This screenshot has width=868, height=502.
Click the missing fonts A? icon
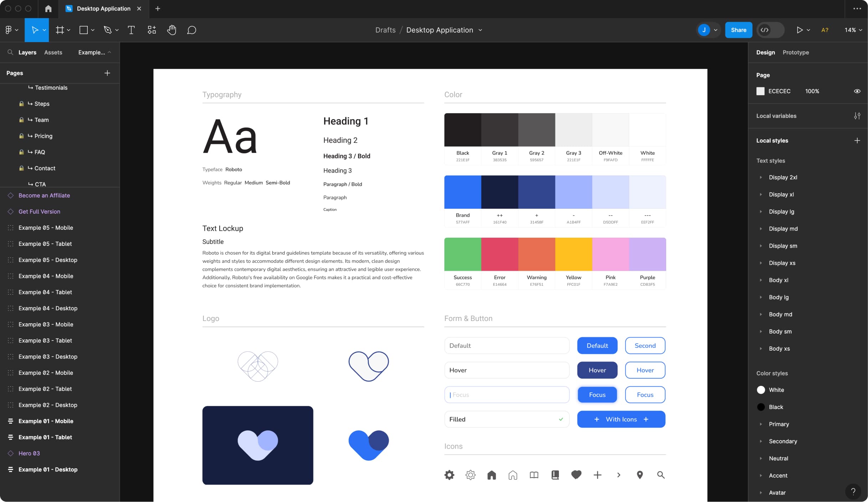pyautogui.click(x=825, y=30)
